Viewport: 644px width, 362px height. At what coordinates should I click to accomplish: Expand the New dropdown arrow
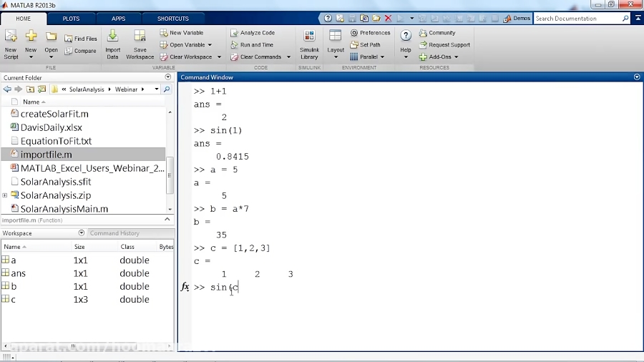(x=31, y=57)
